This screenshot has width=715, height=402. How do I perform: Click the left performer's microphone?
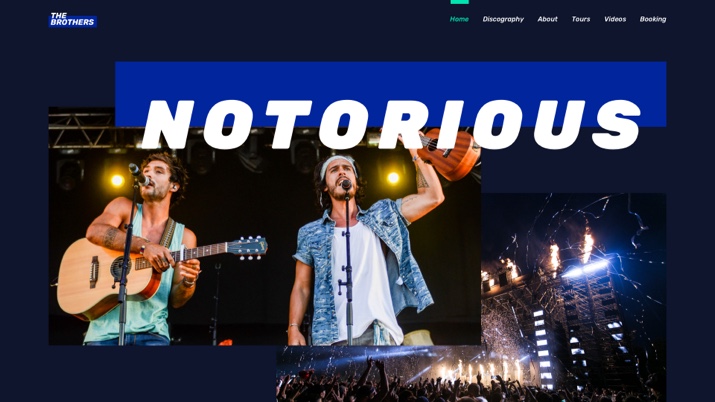coord(139,175)
